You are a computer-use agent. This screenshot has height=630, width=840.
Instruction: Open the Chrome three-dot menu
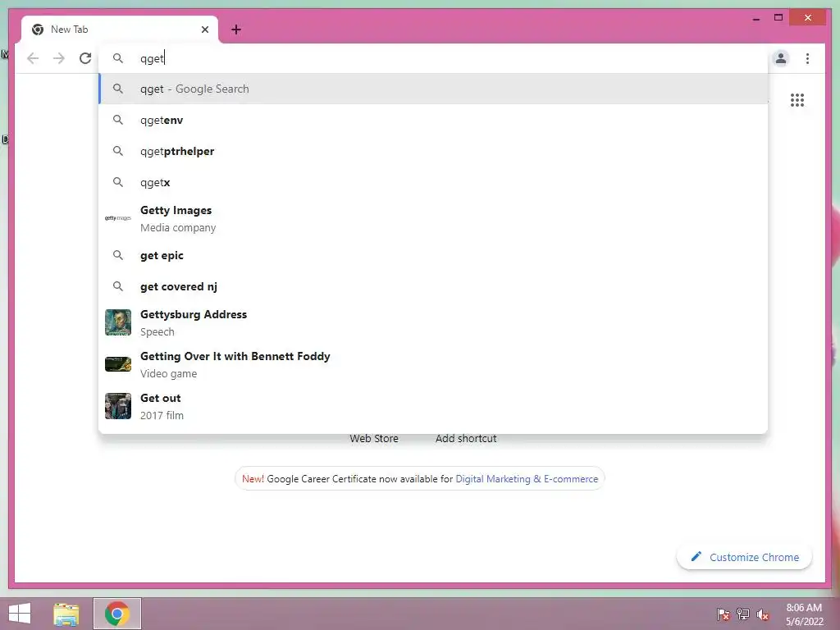(807, 58)
